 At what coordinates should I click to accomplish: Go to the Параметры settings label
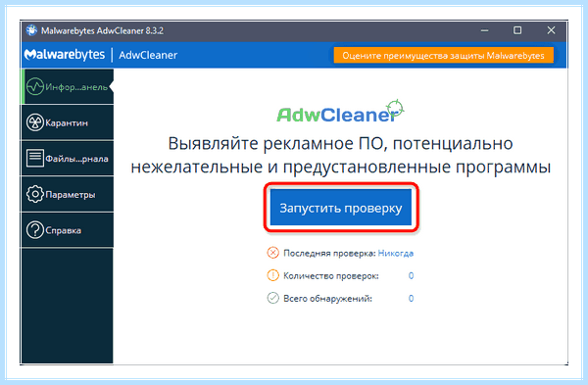71,195
